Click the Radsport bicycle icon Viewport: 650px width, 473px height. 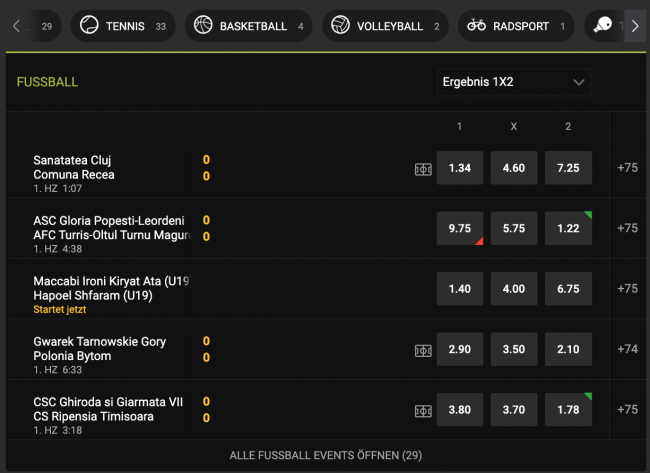[x=476, y=26]
